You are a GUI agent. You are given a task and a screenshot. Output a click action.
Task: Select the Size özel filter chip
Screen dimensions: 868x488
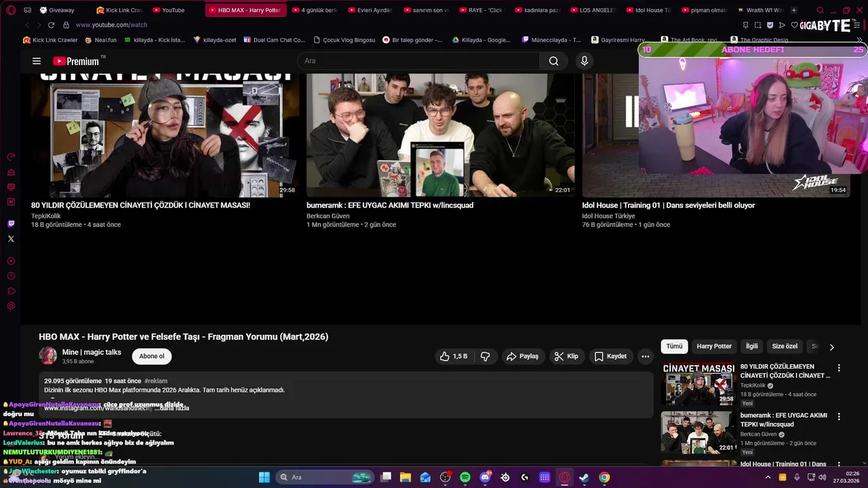pyautogui.click(x=785, y=346)
